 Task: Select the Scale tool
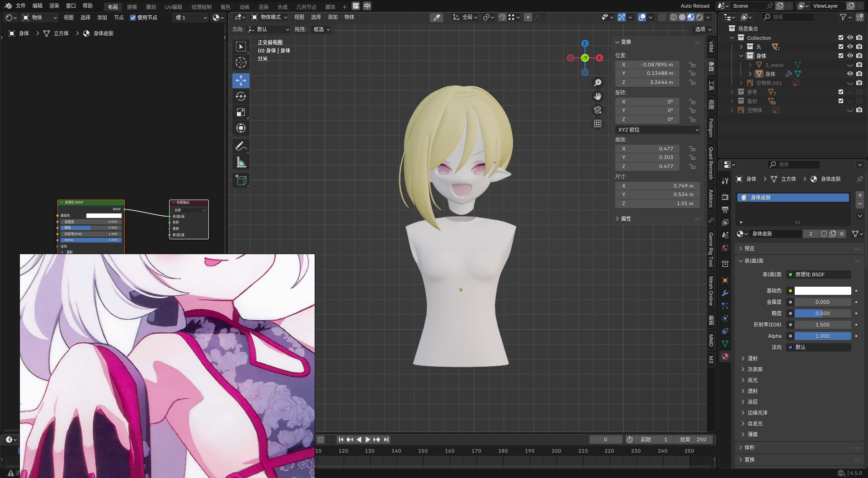pos(241,112)
